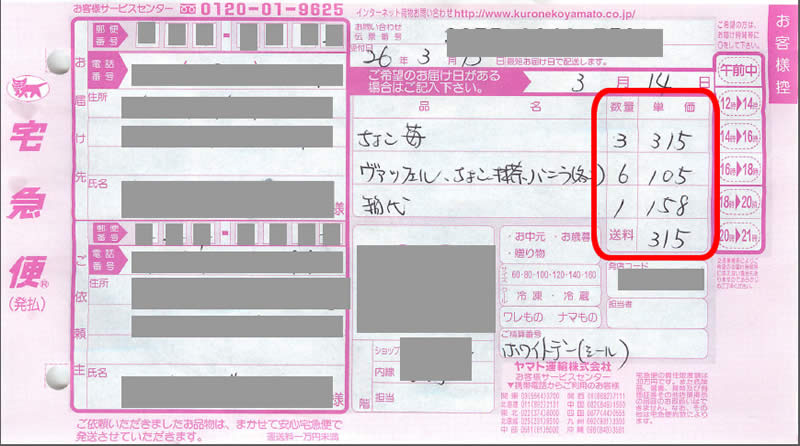Click the ワレもの handling option
This screenshot has width=800, height=446.
pos(522,317)
